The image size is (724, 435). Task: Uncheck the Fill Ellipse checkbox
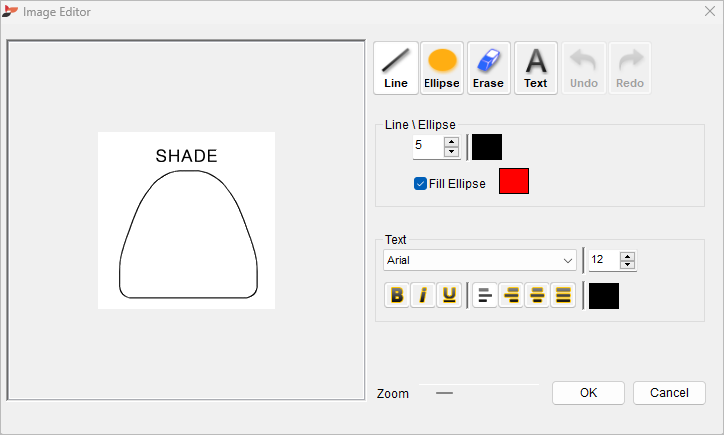(420, 184)
